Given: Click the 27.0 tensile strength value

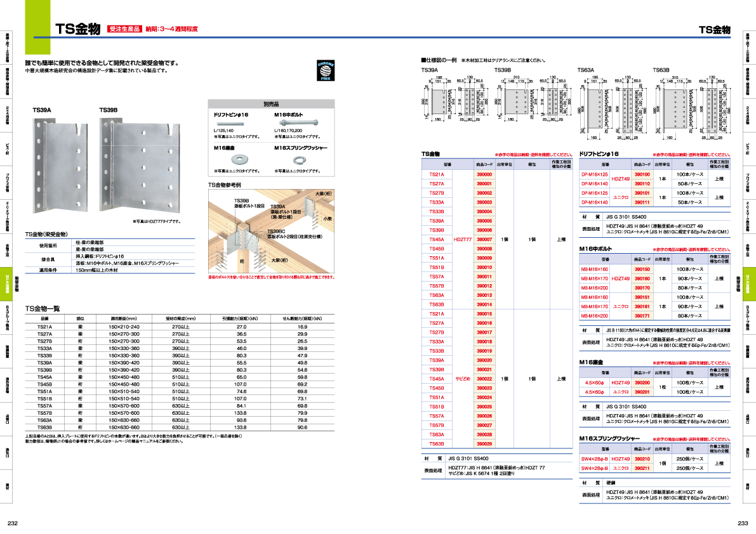Looking at the screenshot, I should (242, 327).
